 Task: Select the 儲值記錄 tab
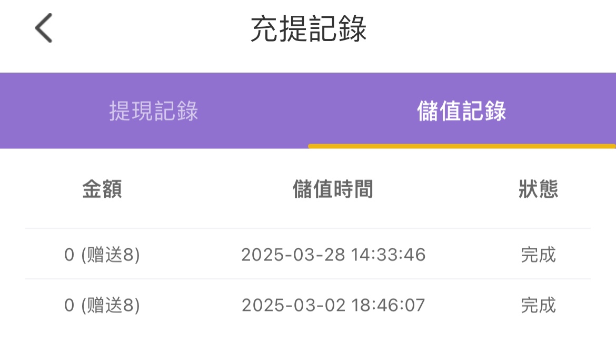462,111
